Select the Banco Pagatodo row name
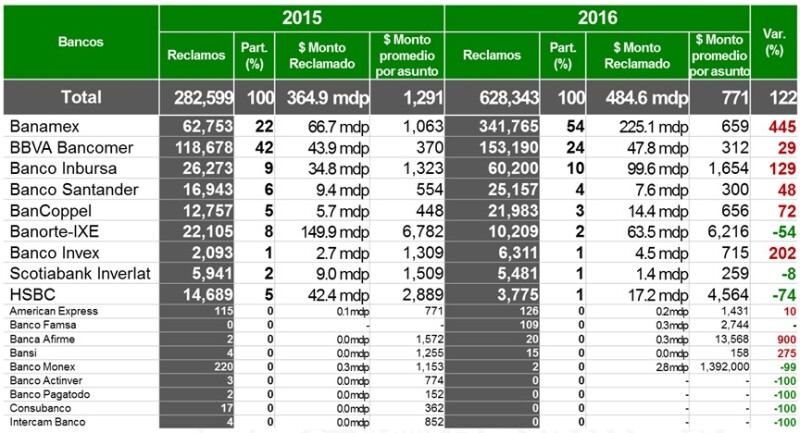The height and width of the screenshot is (433, 800). pyautogui.click(x=50, y=394)
